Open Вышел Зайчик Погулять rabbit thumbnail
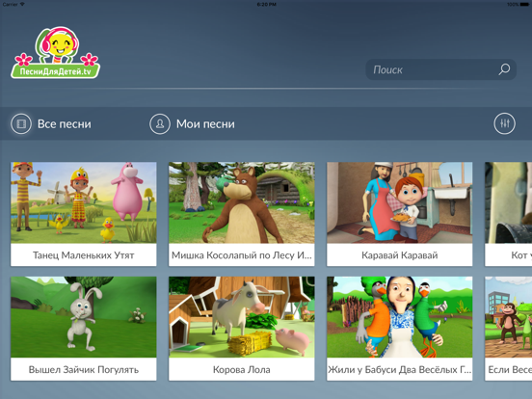The image size is (532, 399). click(x=84, y=317)
